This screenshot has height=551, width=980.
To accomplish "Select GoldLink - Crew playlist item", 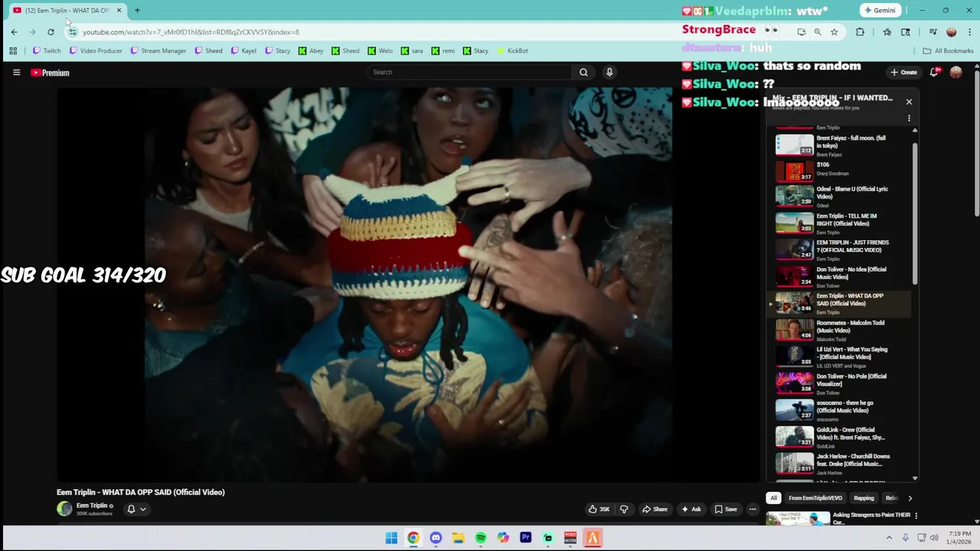I will [838, 437].
